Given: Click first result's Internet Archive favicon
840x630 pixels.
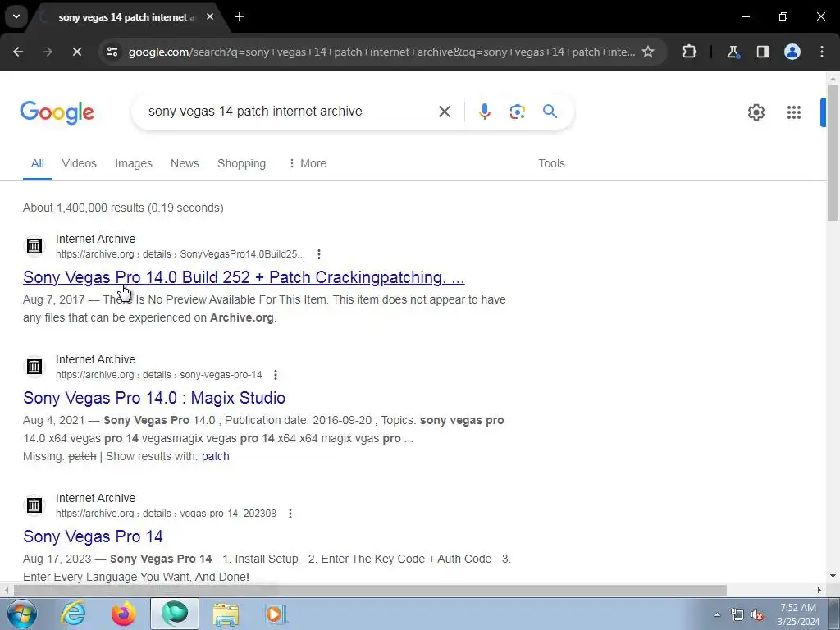Looking at the screenshot, I should click(34, 246).
